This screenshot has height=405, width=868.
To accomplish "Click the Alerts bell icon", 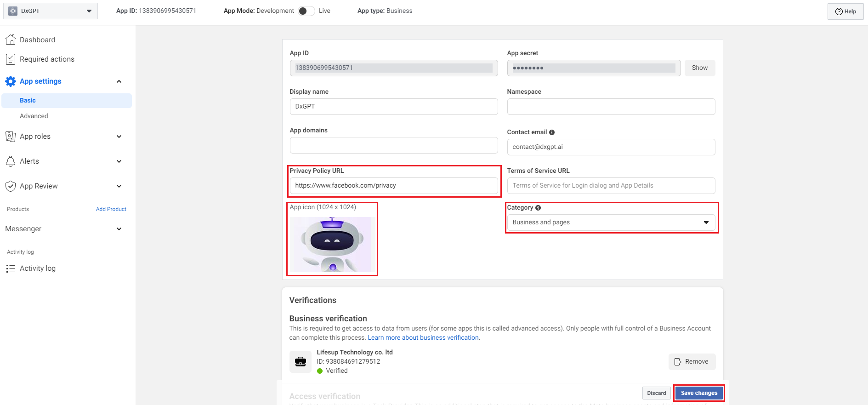I will pyautogui.click(x=10, y=161).
